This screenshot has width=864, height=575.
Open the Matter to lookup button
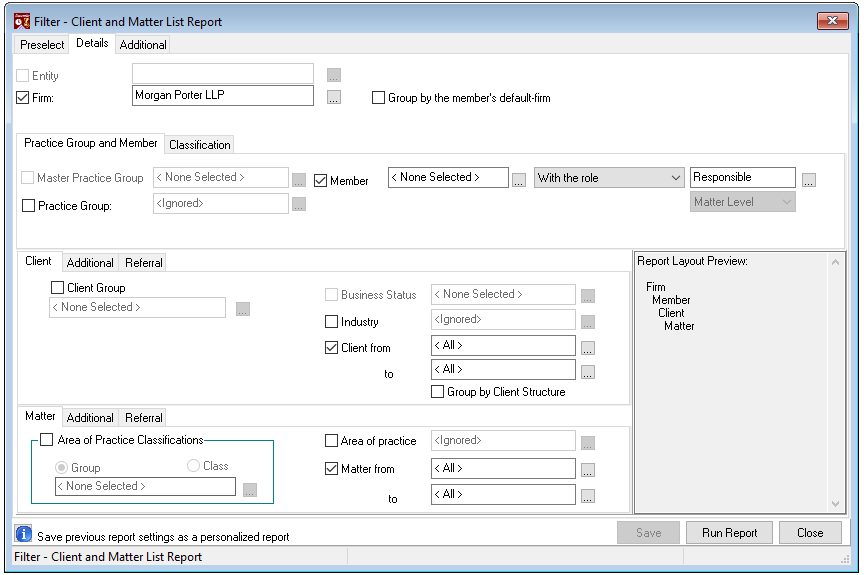tap(587, 496)
